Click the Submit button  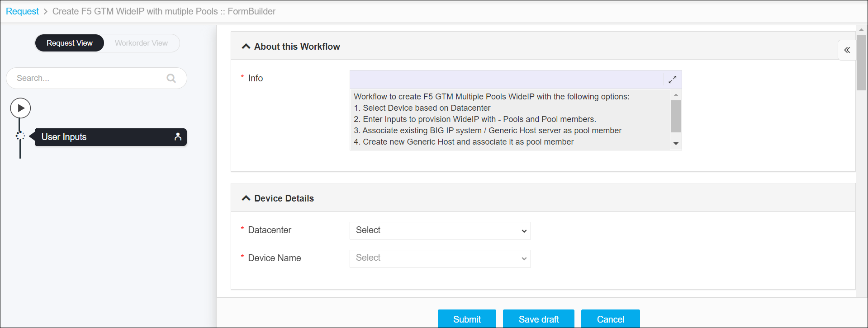467,319
